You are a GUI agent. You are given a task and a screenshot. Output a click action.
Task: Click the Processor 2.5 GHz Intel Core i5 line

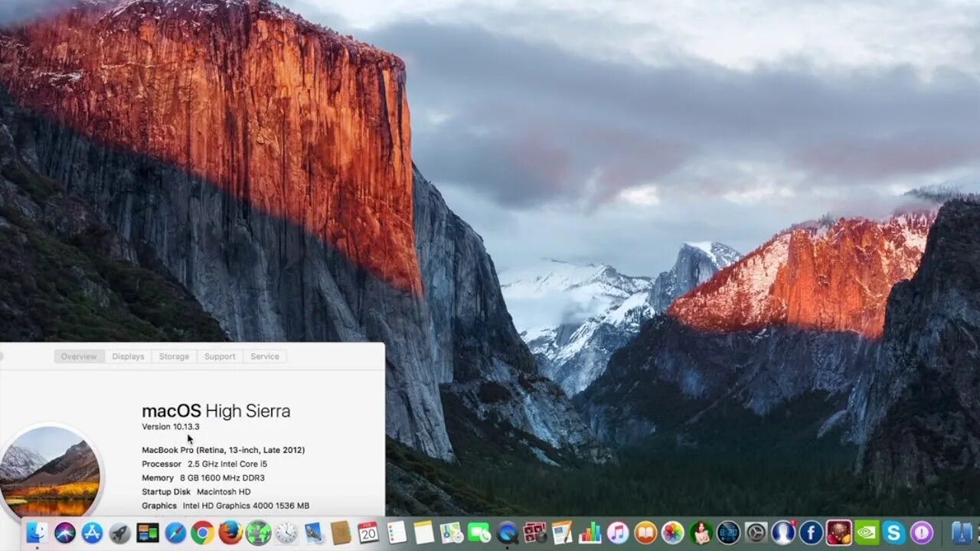click(x=204, y=464)
